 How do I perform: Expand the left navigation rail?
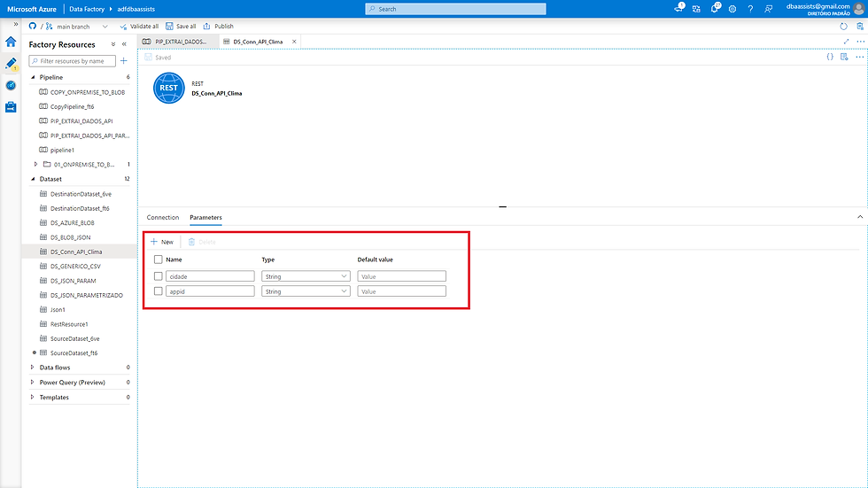[x=16, y=24]
